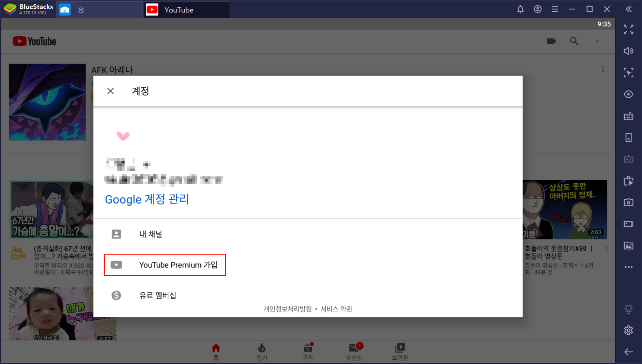Click the install APK icon in sidebar

[x=629, y=181]
